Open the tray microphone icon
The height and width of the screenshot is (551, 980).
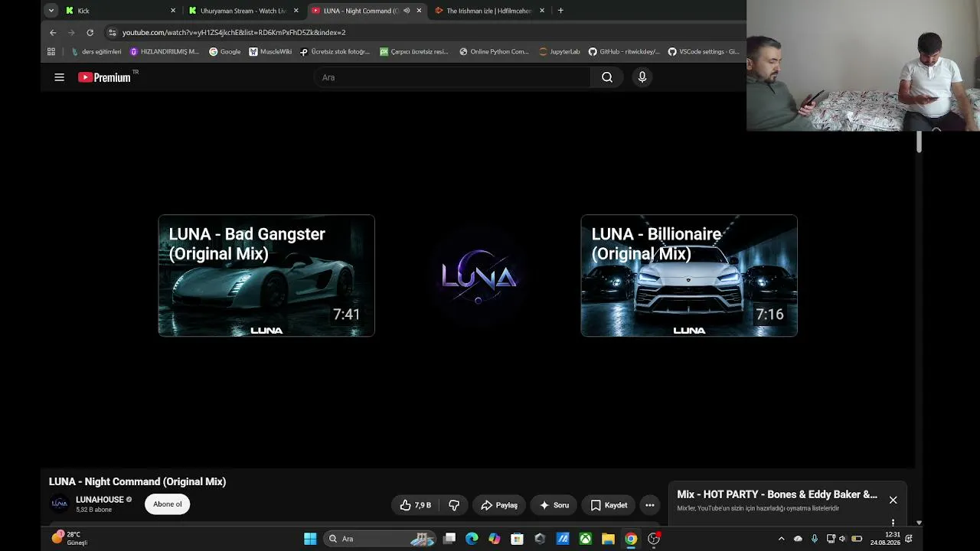(x=815, y=539)
